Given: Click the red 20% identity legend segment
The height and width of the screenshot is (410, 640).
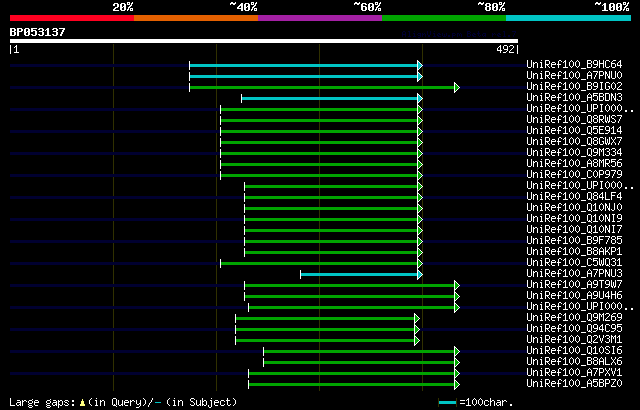Looking at the screenshot, I should coord(72,18).
